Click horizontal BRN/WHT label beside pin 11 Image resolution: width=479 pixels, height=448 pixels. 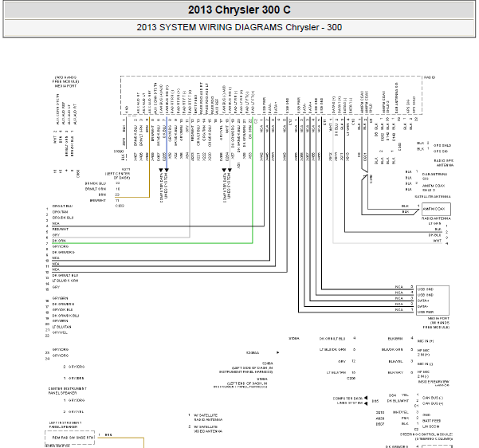coord(98,200)
